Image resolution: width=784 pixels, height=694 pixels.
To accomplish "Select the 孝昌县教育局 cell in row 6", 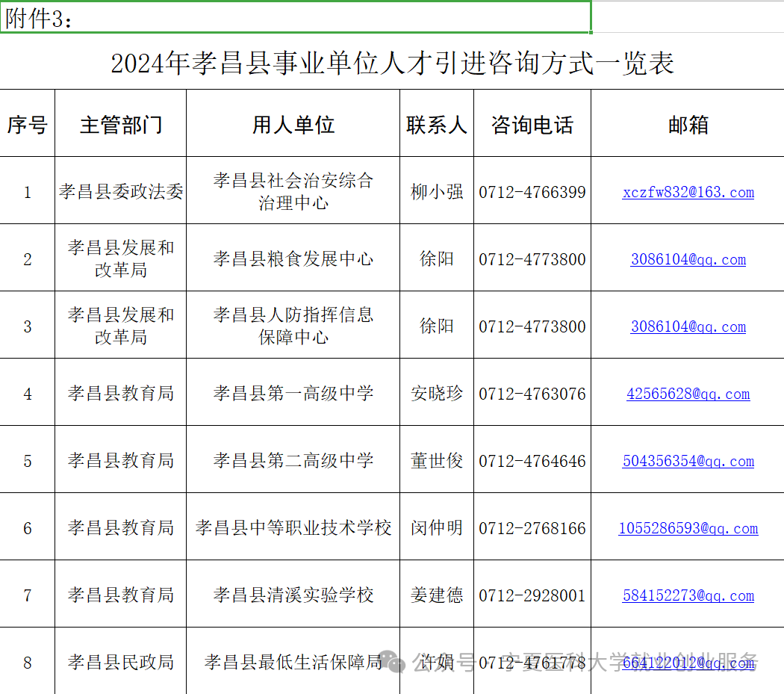I will [x=120, y=527].
